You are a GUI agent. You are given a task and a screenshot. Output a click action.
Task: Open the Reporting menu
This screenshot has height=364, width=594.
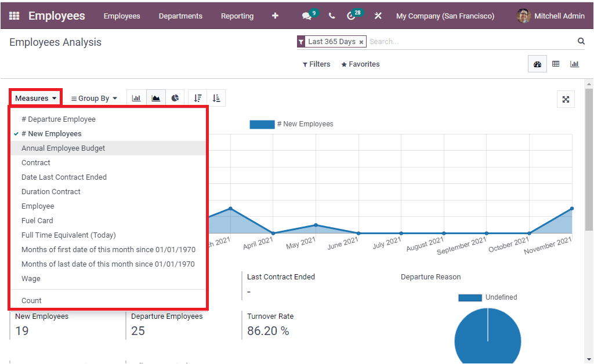pyautogui.click(x=237, y=16)
